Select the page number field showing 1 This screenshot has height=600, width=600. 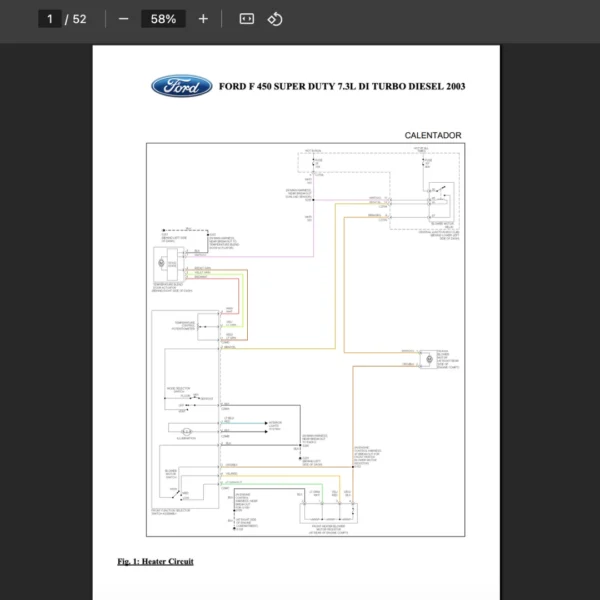point(50,19)
